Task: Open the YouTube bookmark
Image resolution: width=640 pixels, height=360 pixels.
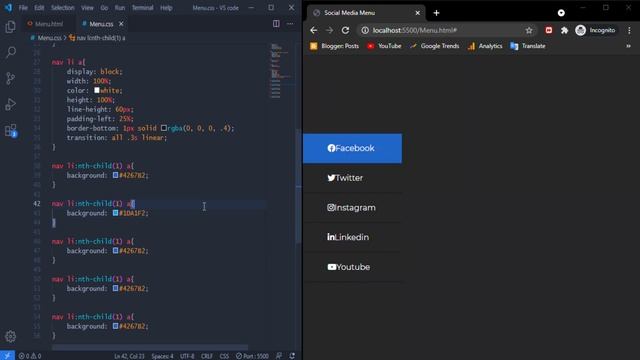Action: coord(384,46)
